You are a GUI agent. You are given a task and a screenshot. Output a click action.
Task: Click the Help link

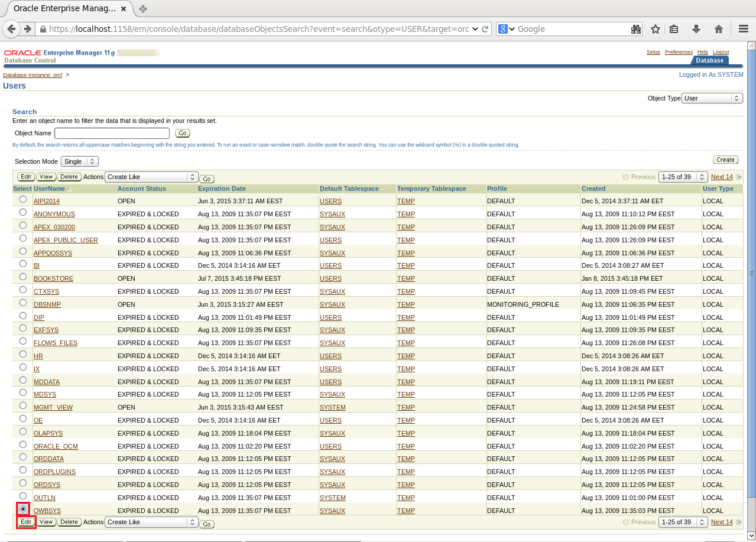tap(702, 52)
